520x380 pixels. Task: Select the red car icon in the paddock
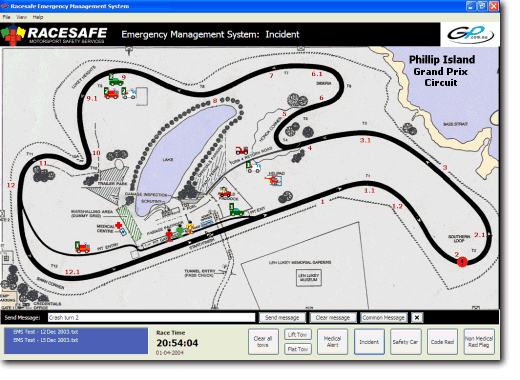(x=225, y=193)
